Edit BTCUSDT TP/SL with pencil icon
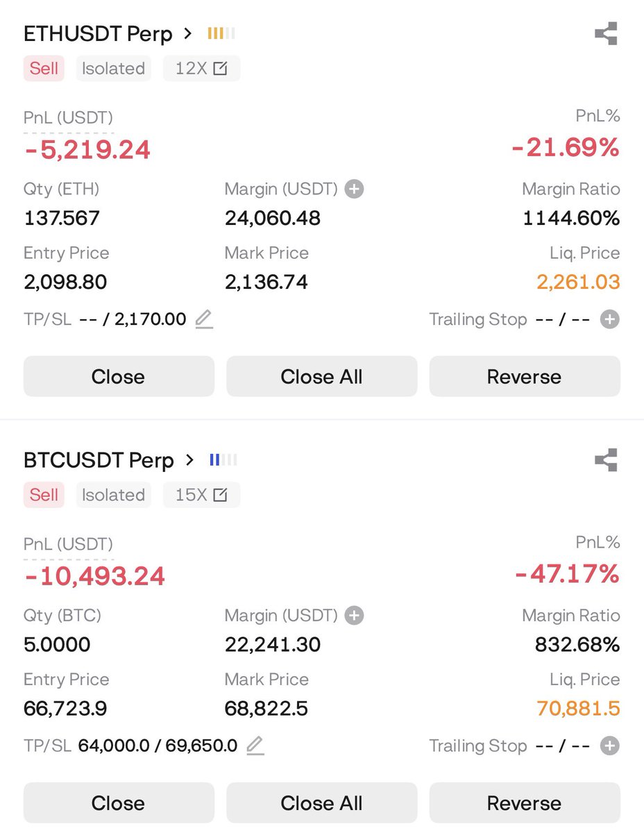The height and width of the screenshot is (833, 644). click(x=255, y=746)
